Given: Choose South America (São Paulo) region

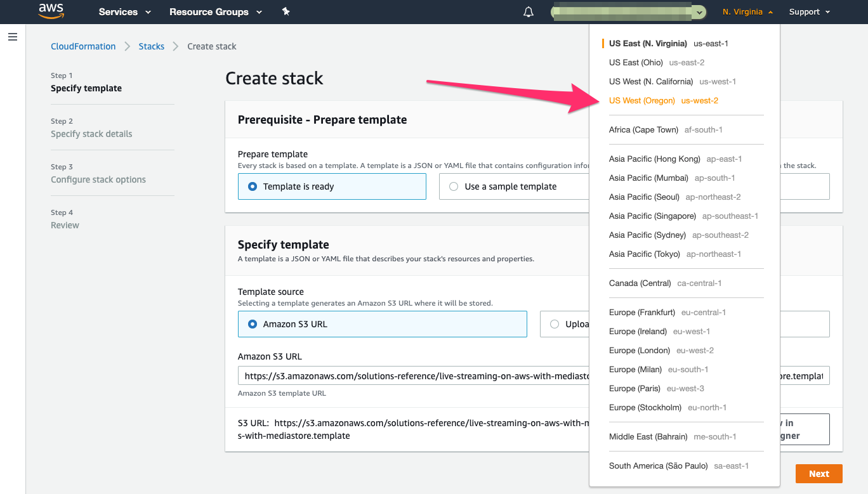Looking at the screenshot, I should tap(679, 466).
